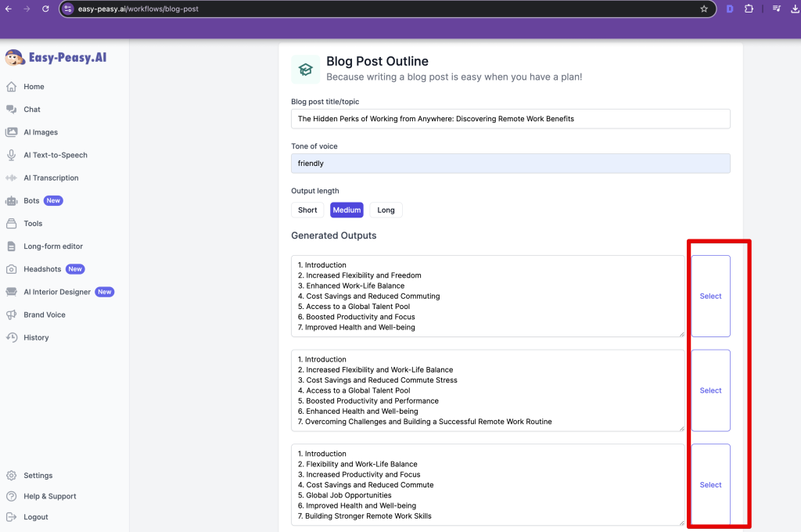The width and height of the screenshot is (801, 532).
Task: Bookmark page with star icon
Action: click(704, 9)
